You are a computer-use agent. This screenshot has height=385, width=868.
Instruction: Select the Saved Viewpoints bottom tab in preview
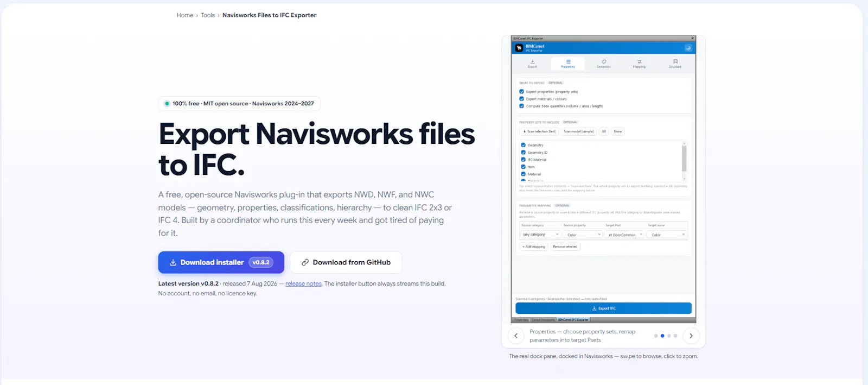(x=544, y=320)
